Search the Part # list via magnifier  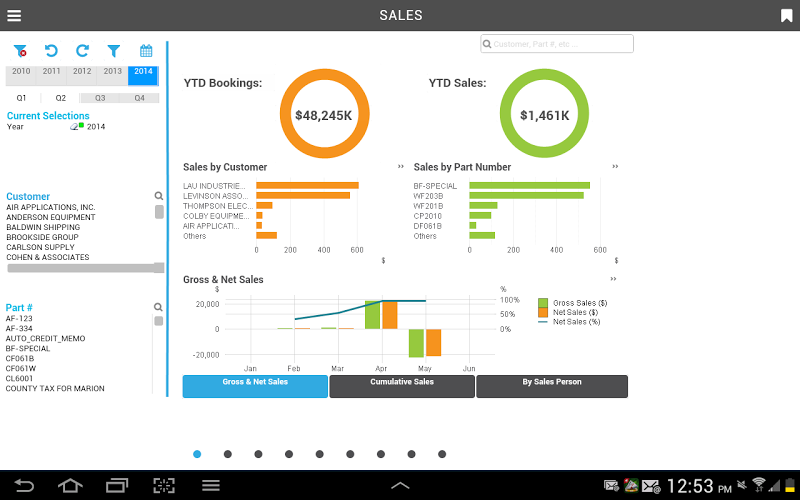[158, 307]
